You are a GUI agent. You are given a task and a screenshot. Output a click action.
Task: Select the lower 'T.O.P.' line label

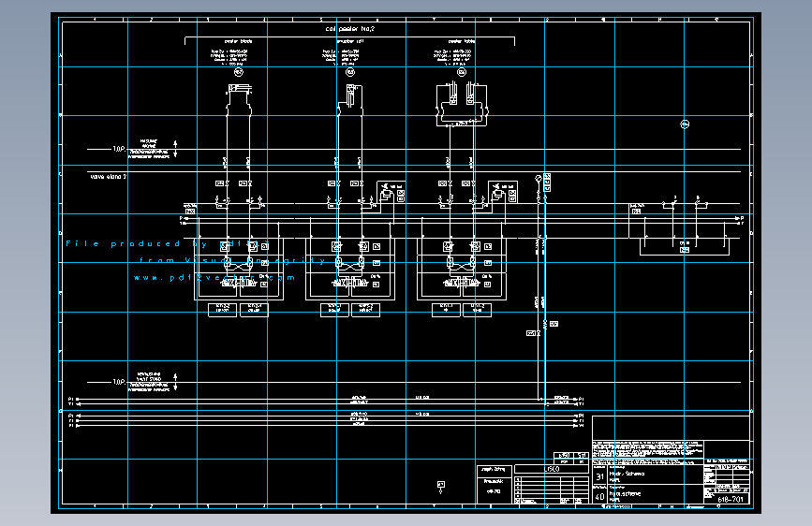tap(119, 382)
